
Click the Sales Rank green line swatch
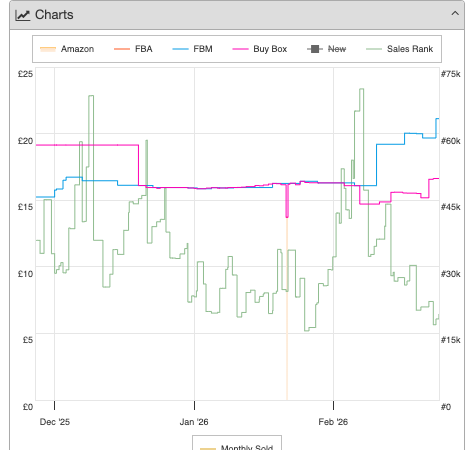click(374, 49)
